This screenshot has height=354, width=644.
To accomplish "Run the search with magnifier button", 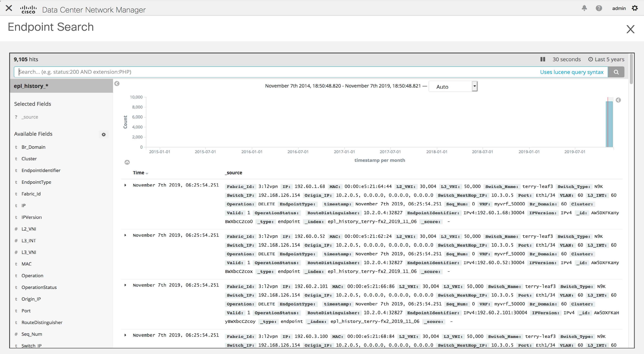I will 616,72.
